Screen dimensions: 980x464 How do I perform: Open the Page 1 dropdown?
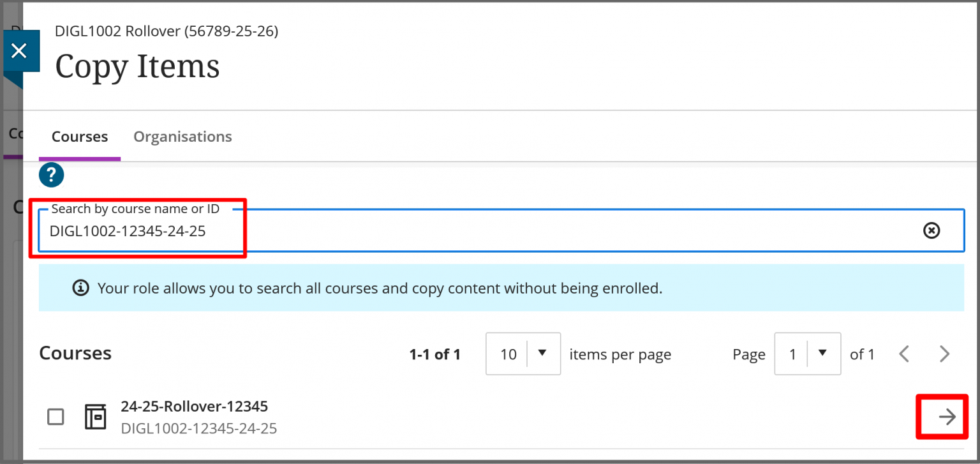point(808,354)
